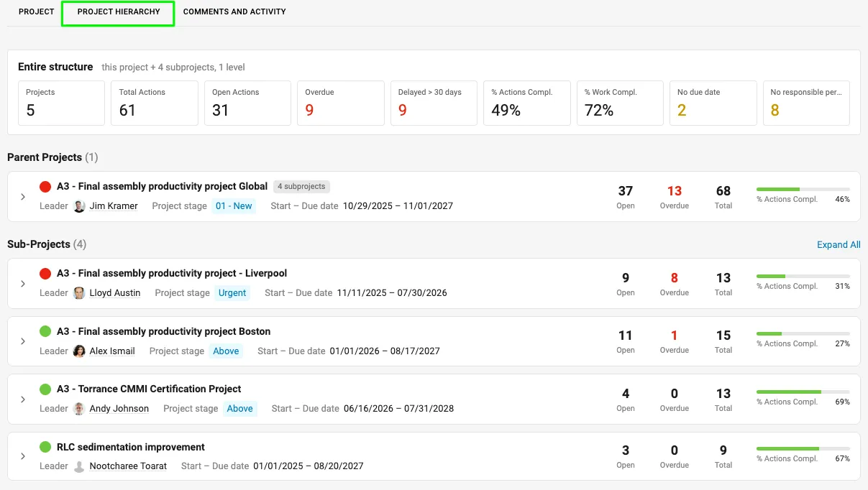Click Alex Ismail's avatar icon

(x=79, y=351)
